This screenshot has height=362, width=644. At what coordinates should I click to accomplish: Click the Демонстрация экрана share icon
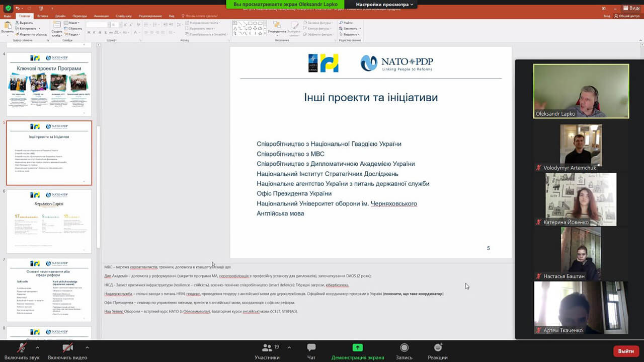357,348
